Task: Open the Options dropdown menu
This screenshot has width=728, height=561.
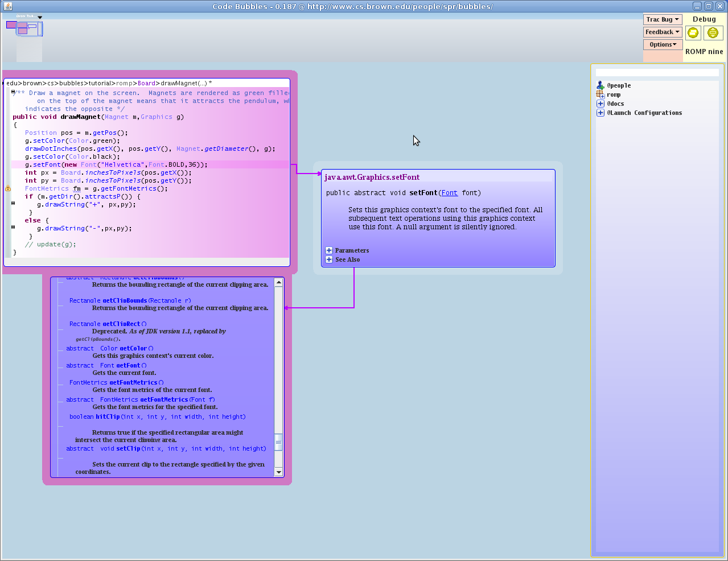Action: click(x=663, y=44)
